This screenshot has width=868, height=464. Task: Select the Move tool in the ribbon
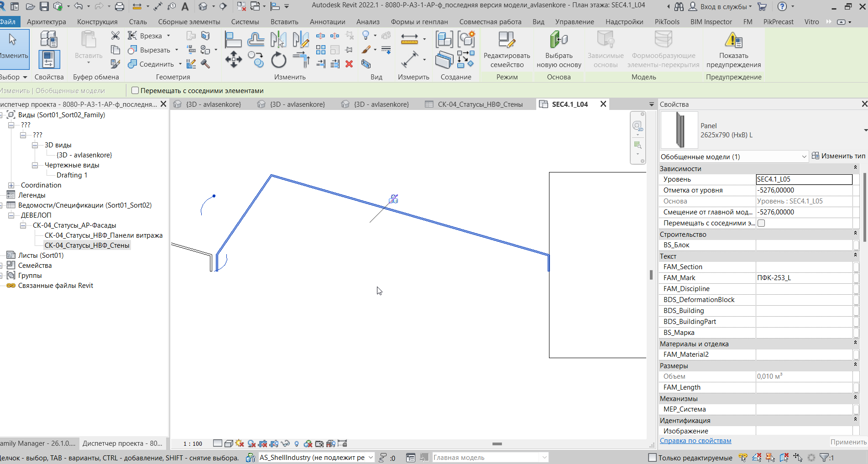233,60
